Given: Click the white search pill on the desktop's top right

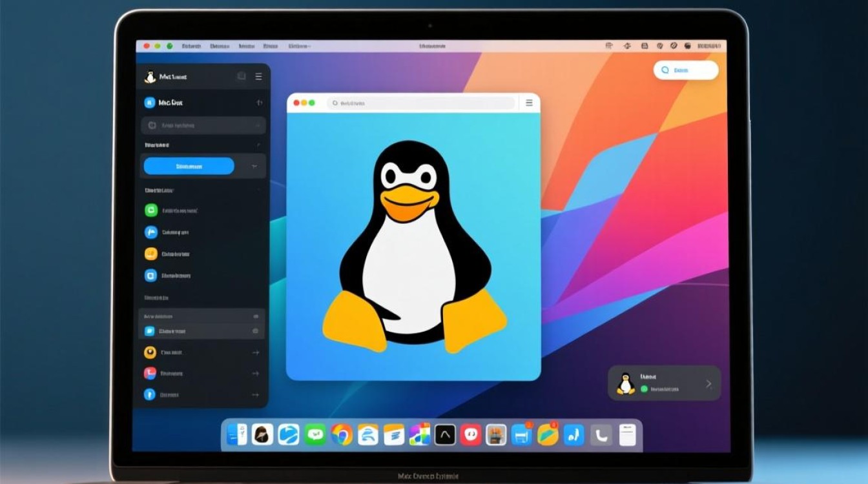Looking at the screenshot, I should [x=686, y=70].
